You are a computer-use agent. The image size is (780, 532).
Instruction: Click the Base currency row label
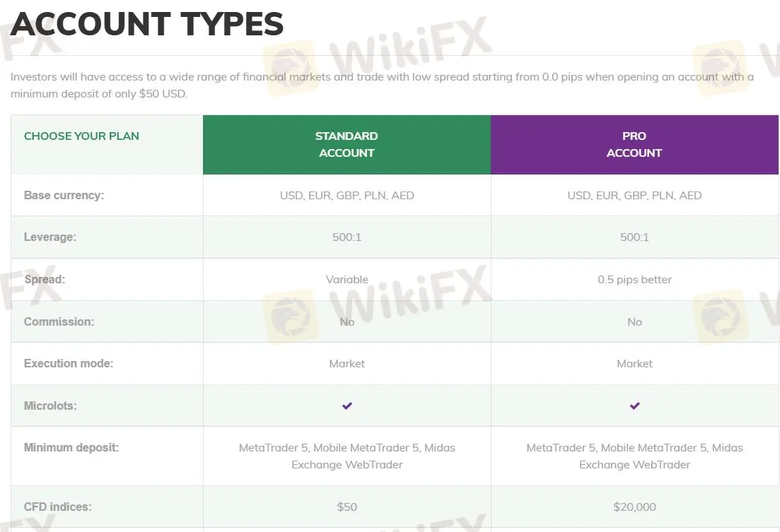pos(64,195)
